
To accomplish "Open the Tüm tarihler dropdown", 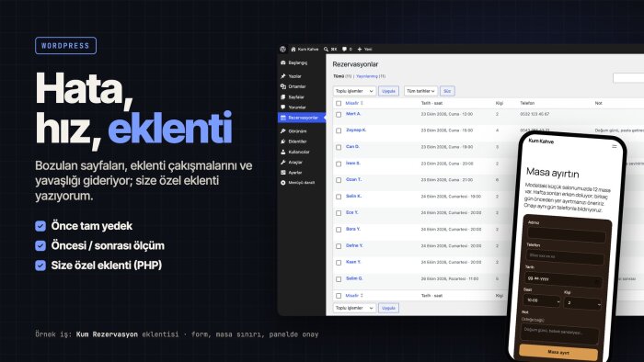I will point(420,91).
